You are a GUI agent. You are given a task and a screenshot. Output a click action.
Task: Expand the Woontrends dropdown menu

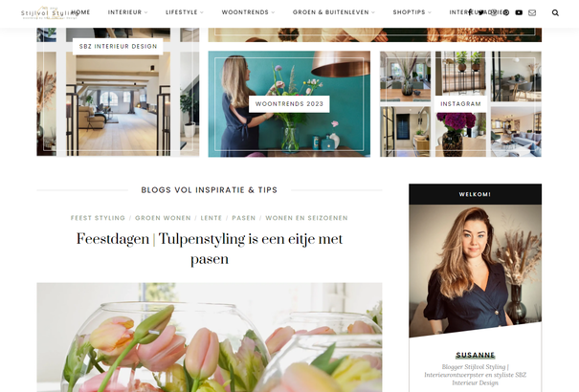pyautogui.click(x=248, y=12)
